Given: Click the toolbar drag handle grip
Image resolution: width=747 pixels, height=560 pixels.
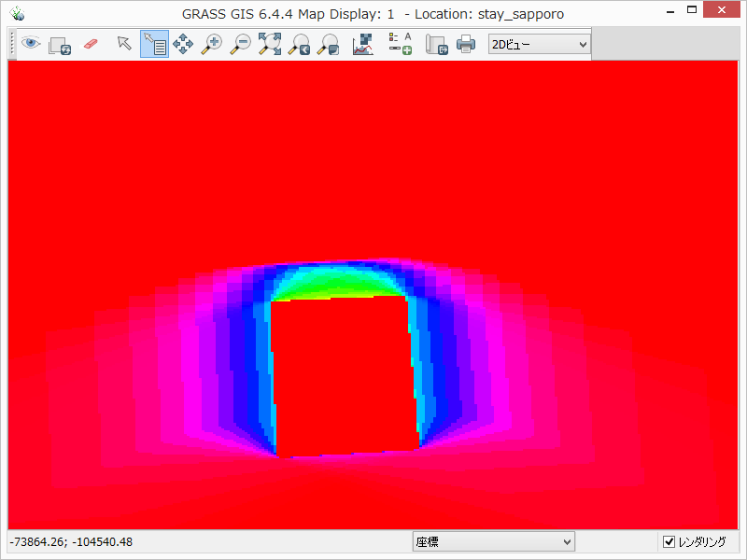Looking at the screenshot, I should (12, 44).
